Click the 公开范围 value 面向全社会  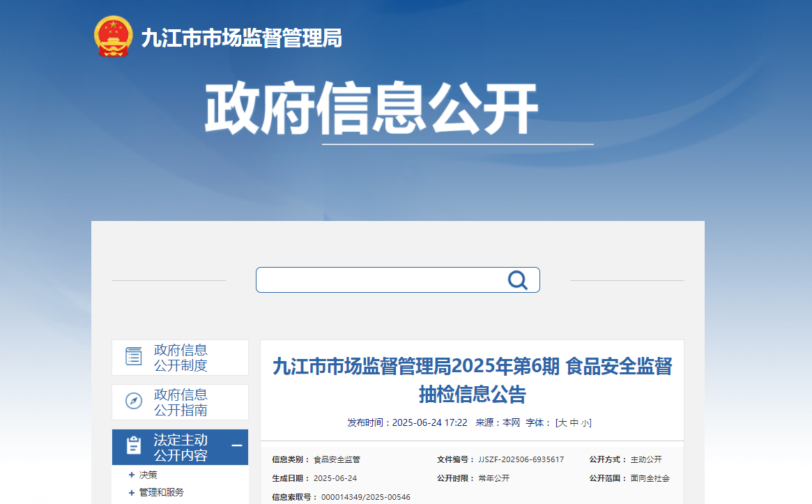[650, 478]
